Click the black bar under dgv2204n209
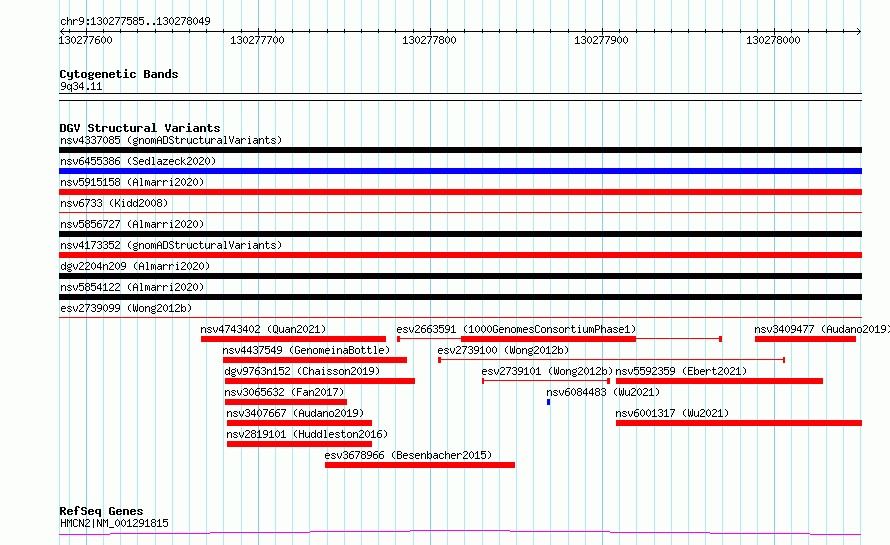 coord(460,276)
